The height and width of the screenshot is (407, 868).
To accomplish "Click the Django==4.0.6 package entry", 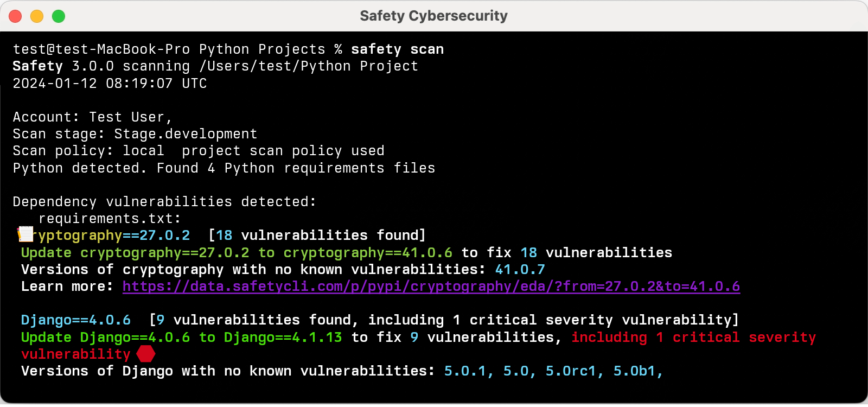I will [x=76, y=320].
